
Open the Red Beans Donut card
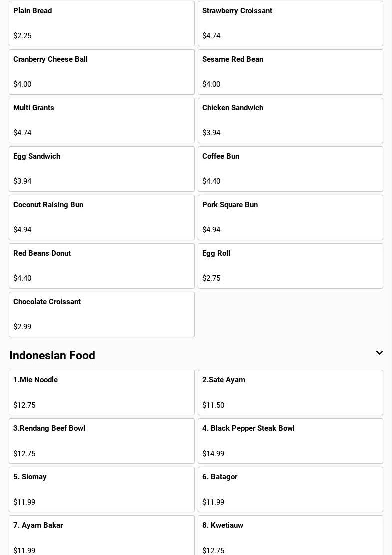[x=101, y=266]
